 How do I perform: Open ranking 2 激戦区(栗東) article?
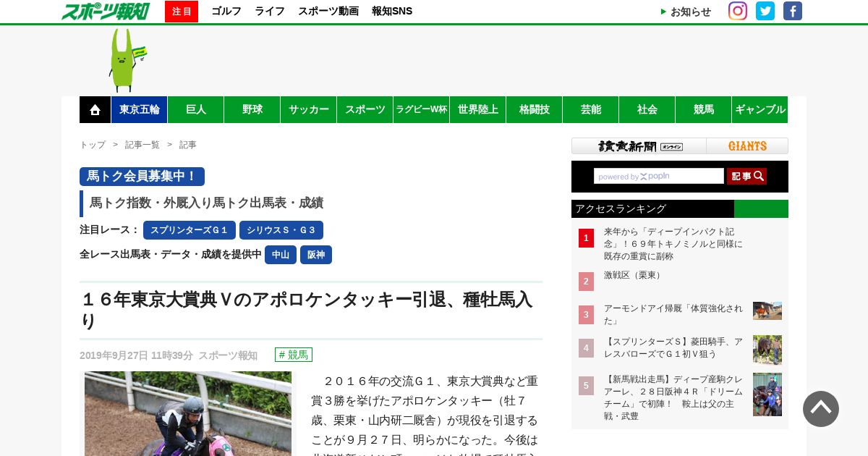point(633,276)
